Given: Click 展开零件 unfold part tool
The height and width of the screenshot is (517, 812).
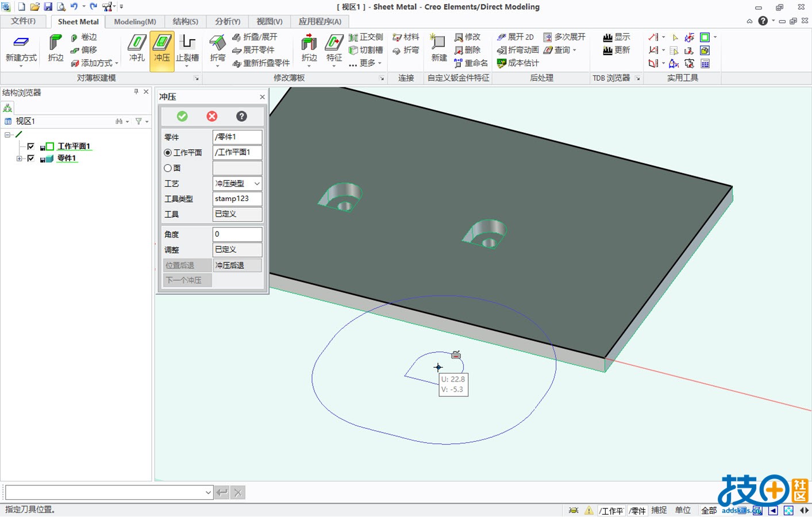Looking at the screenshot, I should [x=253, y=50].
